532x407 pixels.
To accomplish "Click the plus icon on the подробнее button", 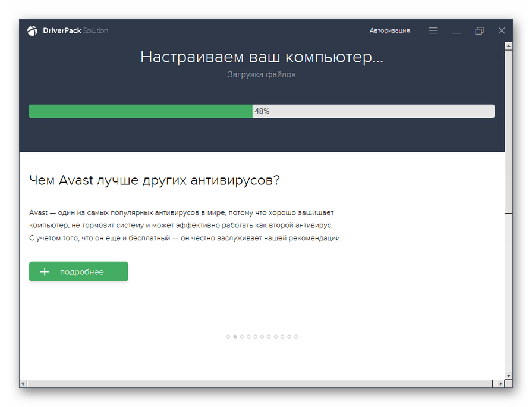I will coord(45,272).
